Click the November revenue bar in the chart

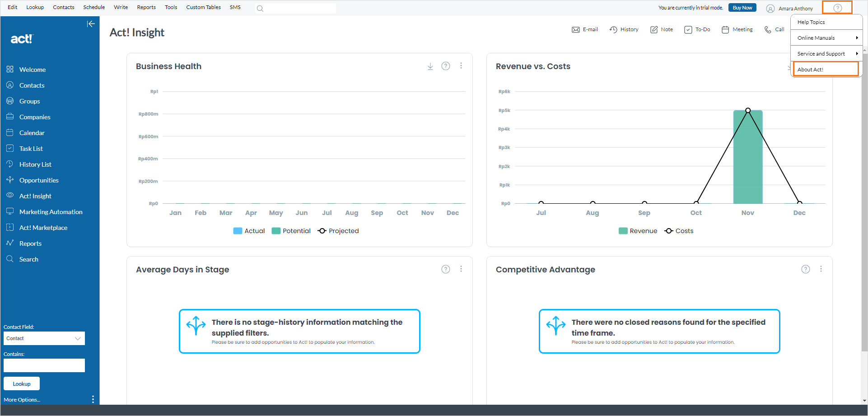pos(748,157)
